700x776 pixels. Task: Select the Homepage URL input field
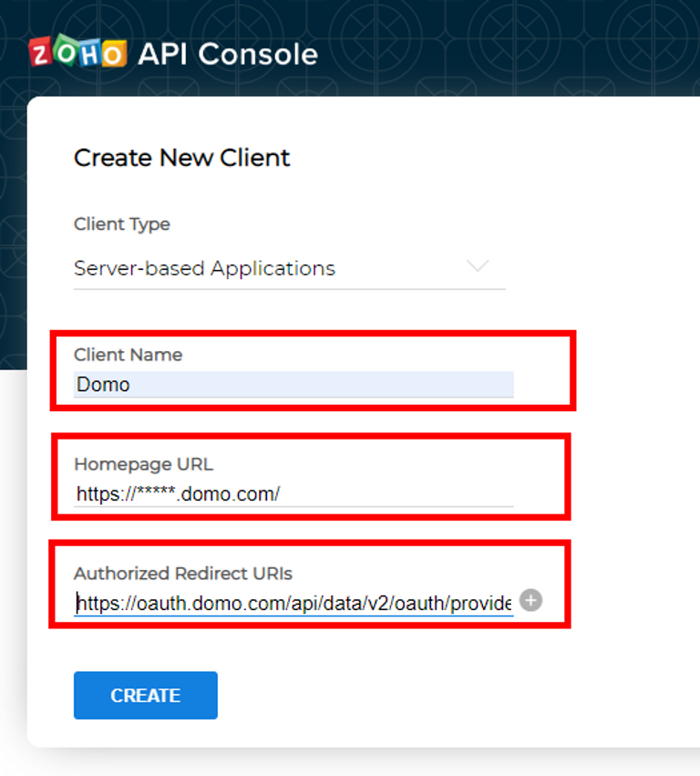[x=293, y=494]
